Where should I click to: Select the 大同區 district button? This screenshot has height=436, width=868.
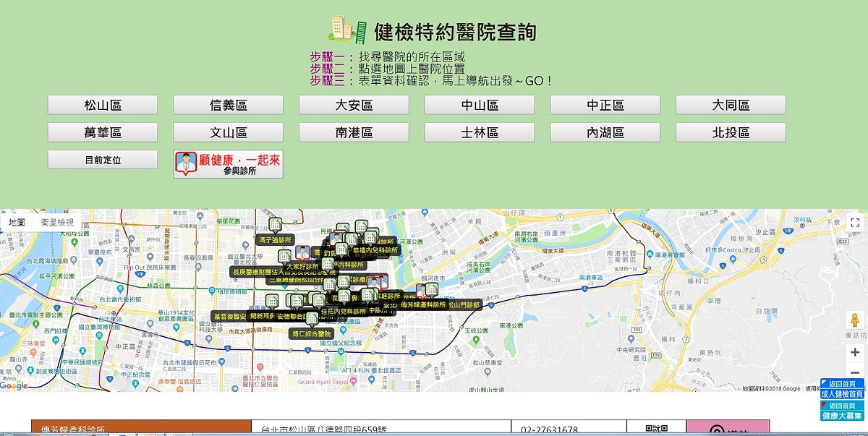tap(731, 105)
